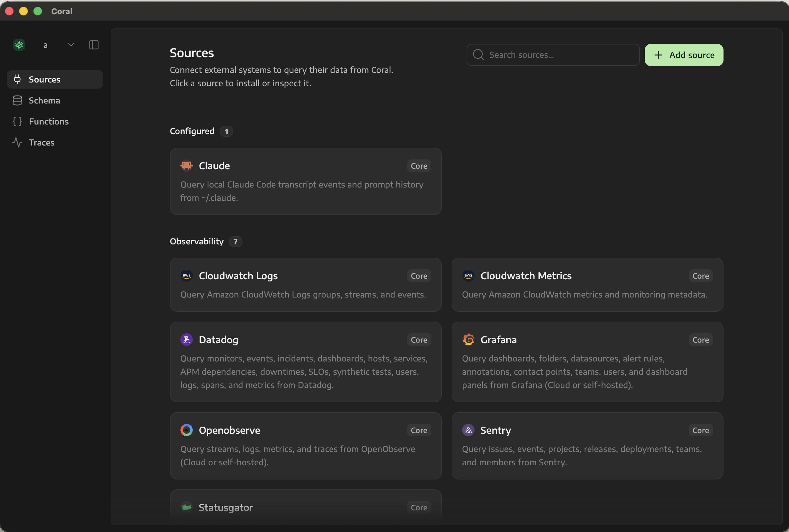Click Openobserve description 'Query streams, logs'
The width and height of the screenshot is (789, 532).
pyautogui.click(x=297, y=455)
